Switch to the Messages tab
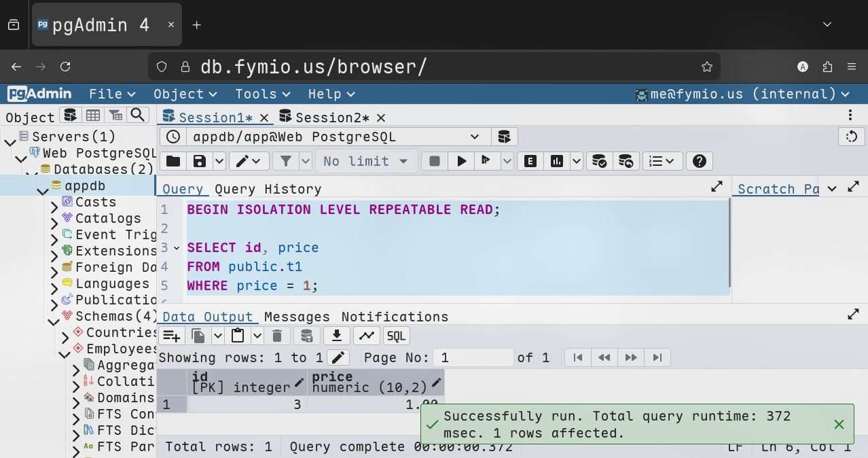 point(297,317)
